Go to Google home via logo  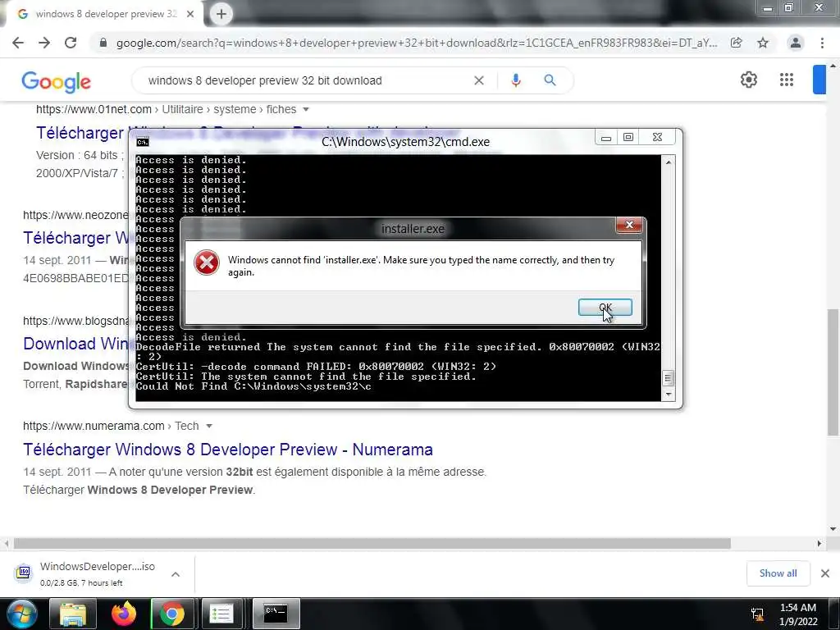point(57,81)
